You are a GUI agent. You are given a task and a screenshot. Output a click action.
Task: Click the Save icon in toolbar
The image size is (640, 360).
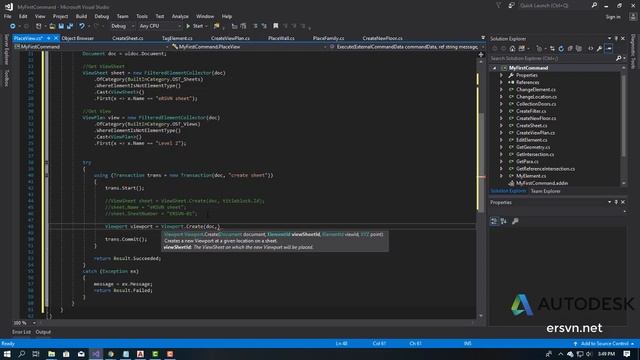point(61,26)
